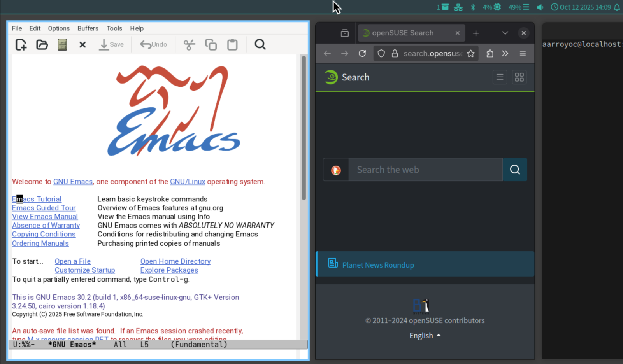Image resolution: width=623 pixels, height=364 pixels.
Task: Open the Tools menu in Emacs
Action: pyautogui.click(x=114, y=28)
